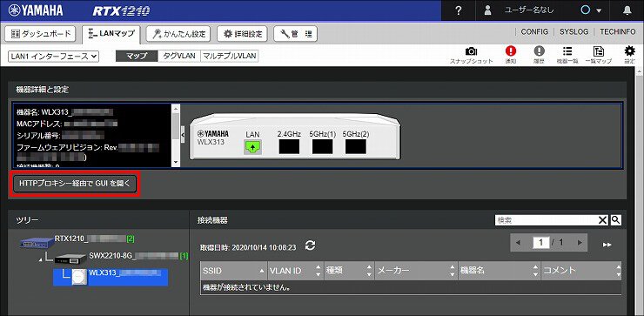Click the 5GHz(2) module indicator
The height and width of the screenshot is (316, 644).
pyautogui.click(x=356, y=147)
